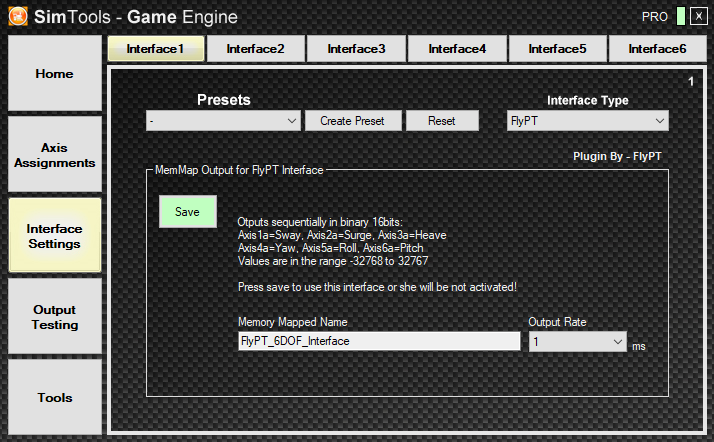The width and height of the screenshot is (714, 442).
Task: Expand the Output Rate dropdown
Action: [x=577, y=341]
